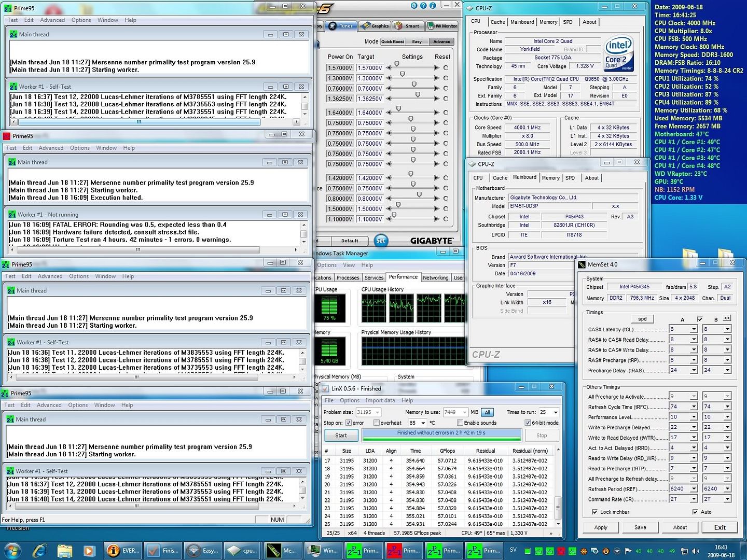Click reset radio for the 1.57000V row
Viewport: 747px width, 560px height.
click(x=446, y=68)
